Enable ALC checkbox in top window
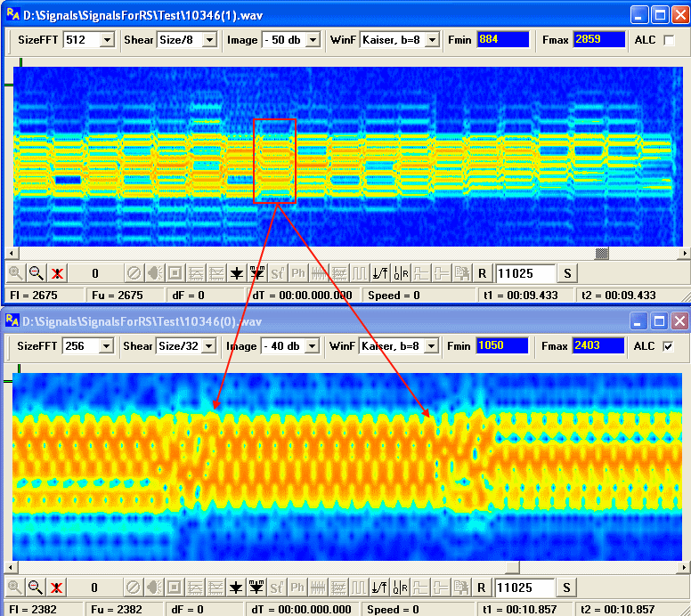 (669, 40)
